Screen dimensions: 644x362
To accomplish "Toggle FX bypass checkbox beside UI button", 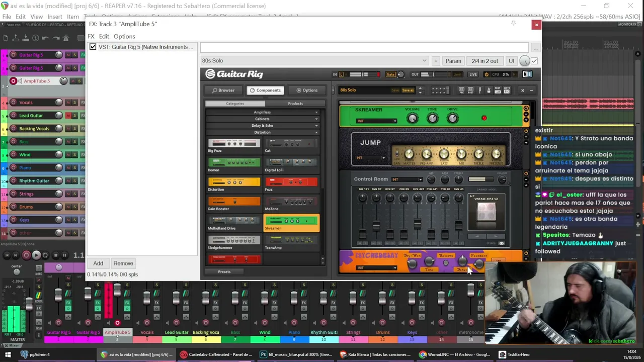I will point(534,61).
